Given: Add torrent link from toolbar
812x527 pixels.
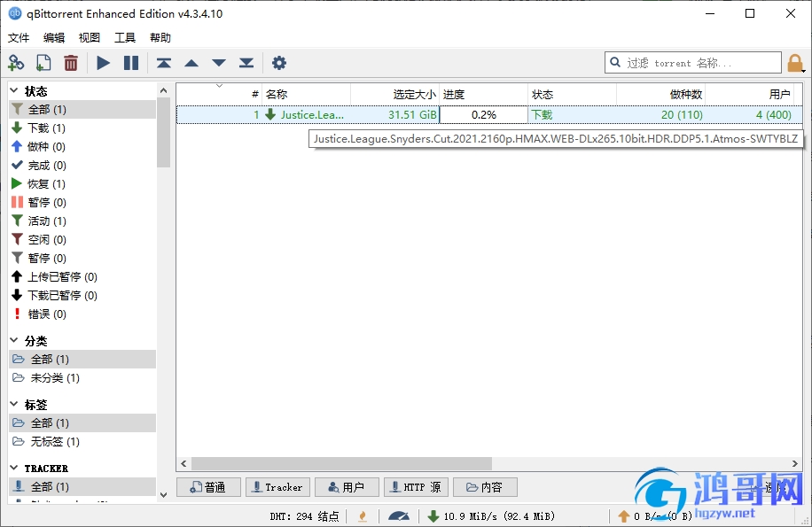Looking at the screenshot, I should click(16, 63).
